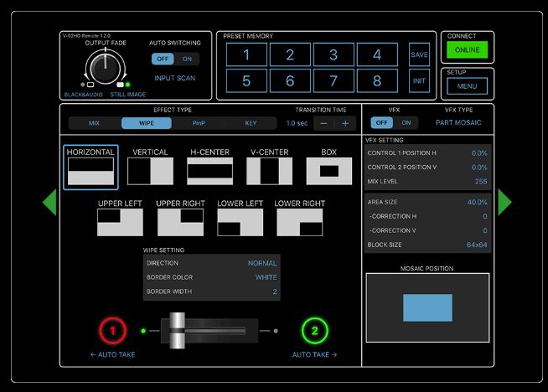This screenshot has height=392, width=548.
Task: Edit MIX LEVEL value 255
Action: coord(481,181)
